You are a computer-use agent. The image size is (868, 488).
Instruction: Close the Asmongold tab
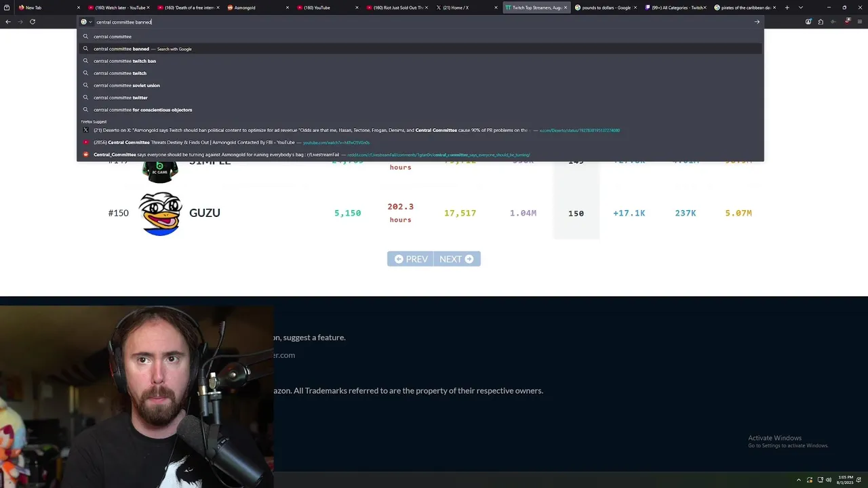(x=288, y=7)
